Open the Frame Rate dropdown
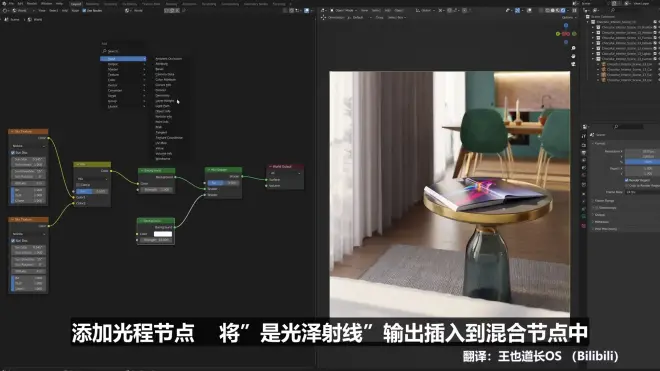The height and width of the screenshot is (371, 660). (642, 192)
